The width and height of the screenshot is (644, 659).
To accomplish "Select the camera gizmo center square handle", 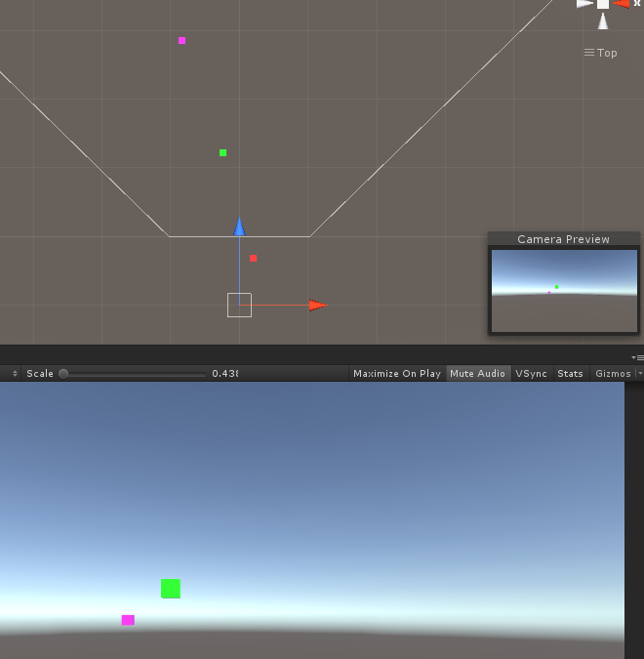I will tap(239, 306).
